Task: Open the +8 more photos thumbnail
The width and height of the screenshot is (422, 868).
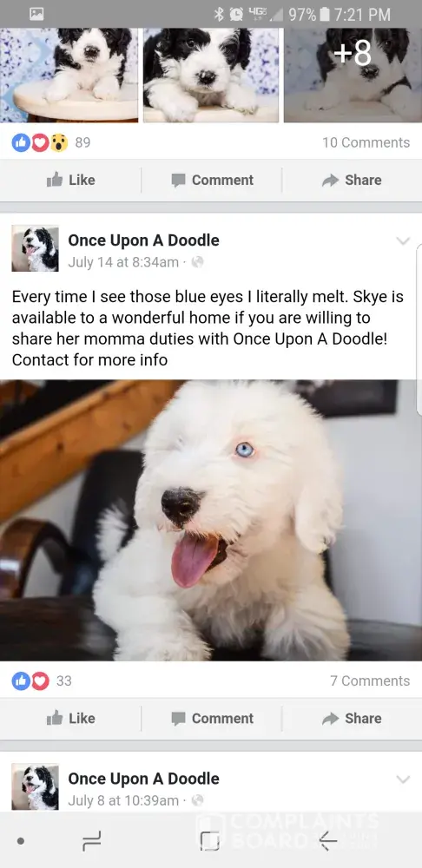Action: pos(353,75)
